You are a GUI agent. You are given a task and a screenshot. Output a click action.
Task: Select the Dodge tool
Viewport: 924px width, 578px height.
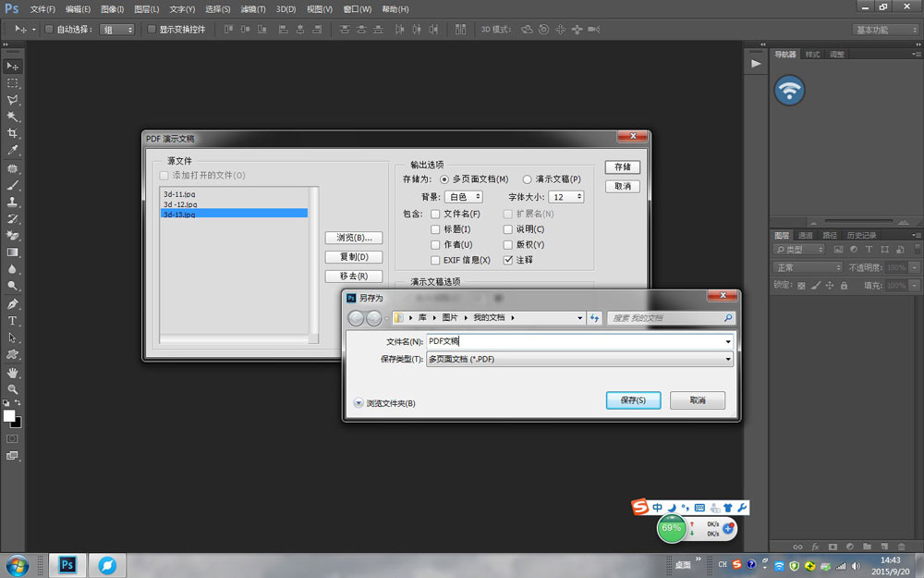coord(12,286)
